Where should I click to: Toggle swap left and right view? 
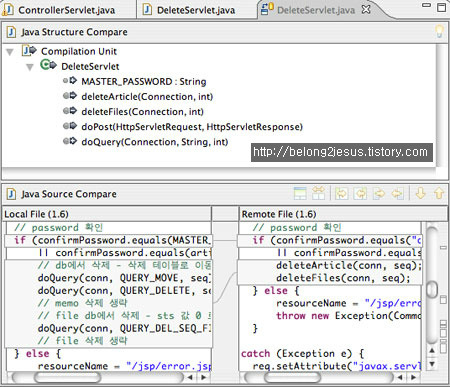[318, 193]
